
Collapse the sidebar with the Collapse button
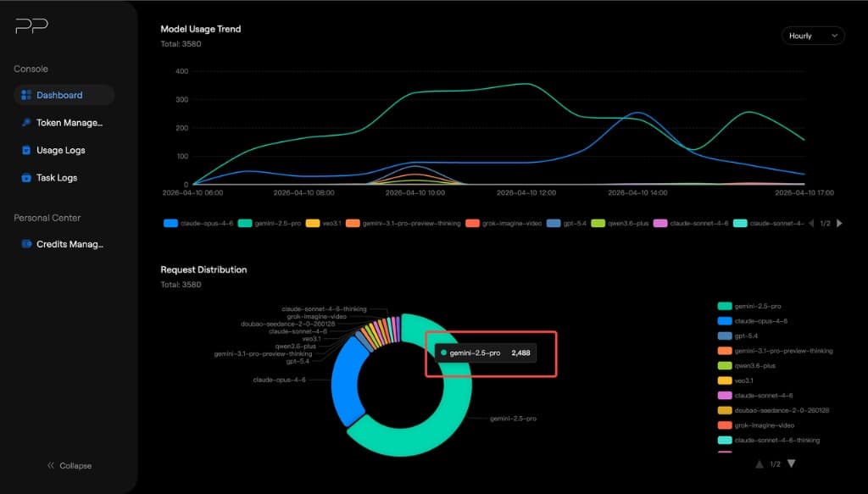(70, 466)
